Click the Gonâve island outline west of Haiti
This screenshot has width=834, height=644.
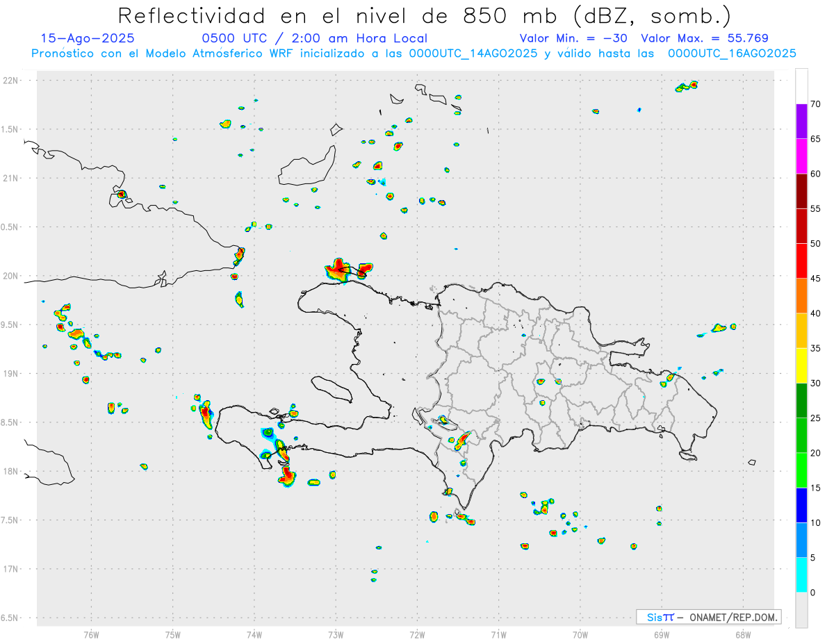click(331, 388)
